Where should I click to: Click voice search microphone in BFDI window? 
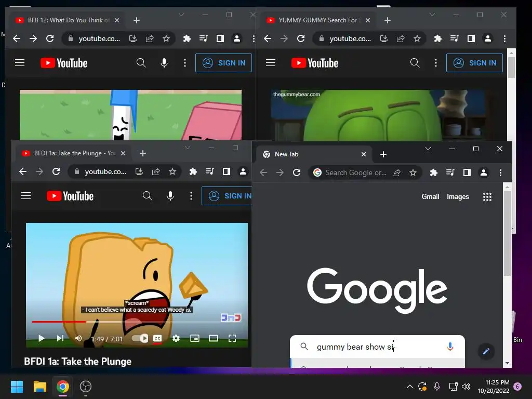click(x=170, y=196)
